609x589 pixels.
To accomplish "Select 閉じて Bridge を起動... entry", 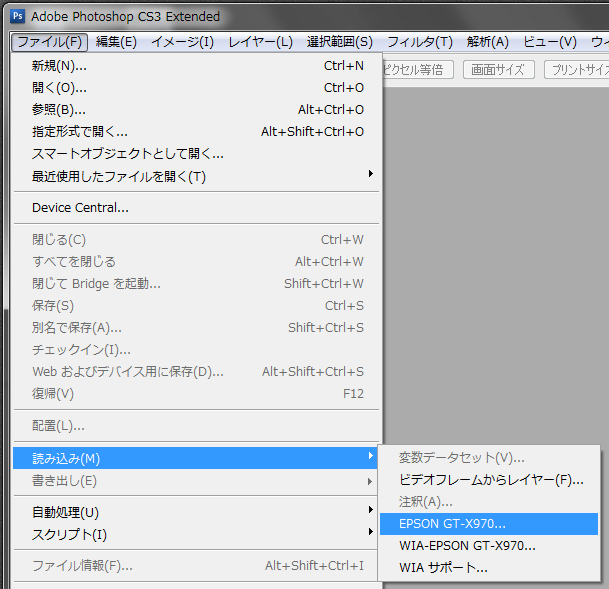I will (x=196, y=284).
